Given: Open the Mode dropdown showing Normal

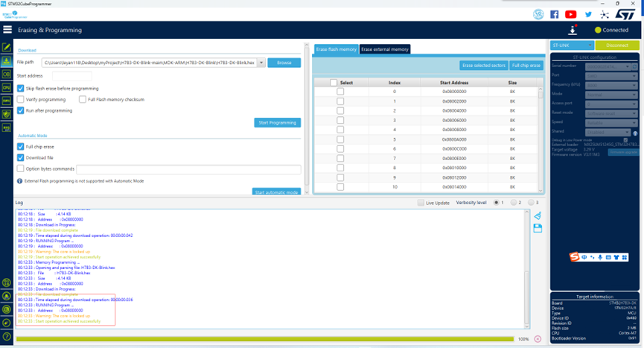Looking at the screenshot, I should (x=611, y=95).
